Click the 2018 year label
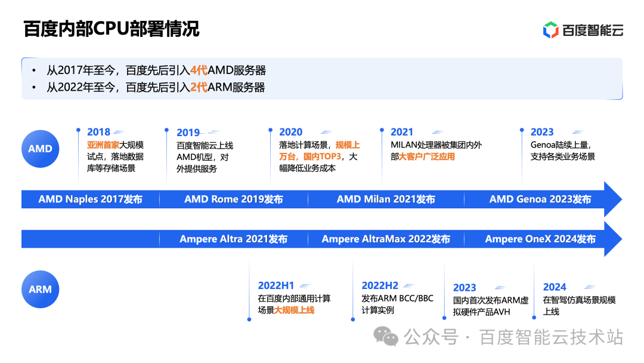Image resolution: width=644 pixels, height=363 pixels. (x=98, y=132)
